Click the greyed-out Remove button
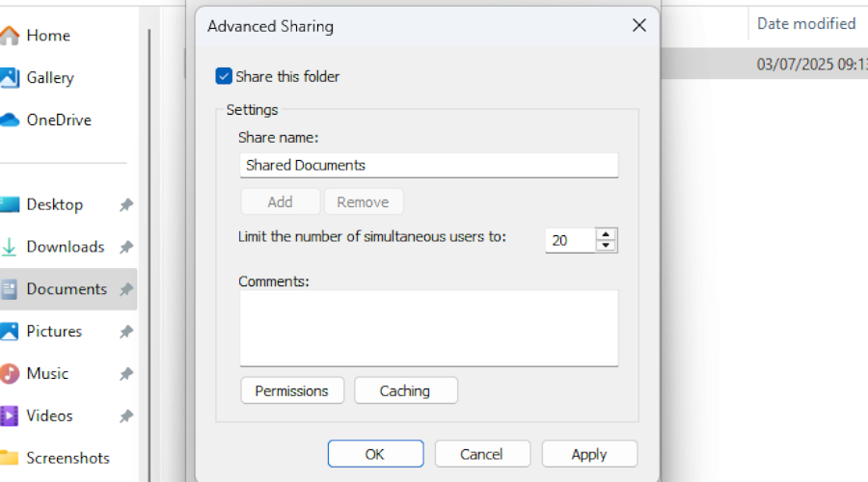Screen dimensions: 868x482 point(364,202)
